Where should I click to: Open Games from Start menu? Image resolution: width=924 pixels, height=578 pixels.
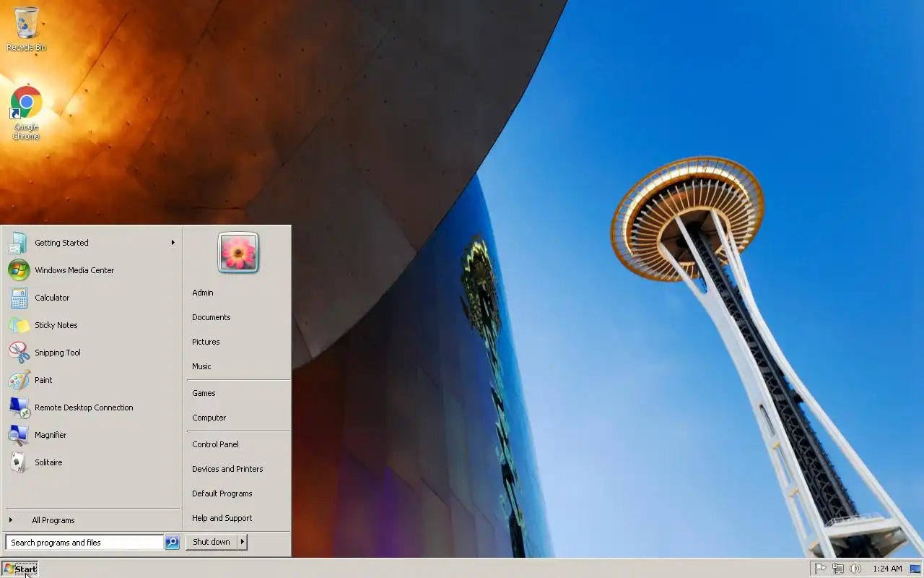coord(204,393)
